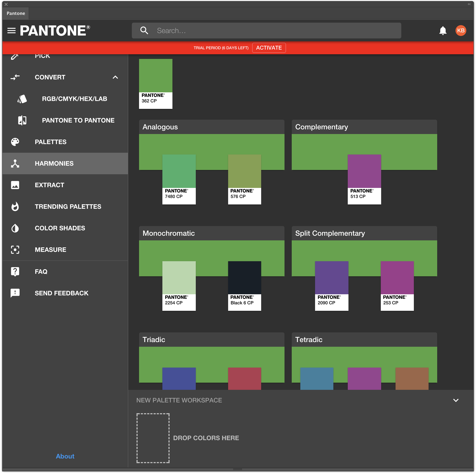Click the Palettes paint-palette icon
Image resolution: width=476 pixels, height=475 pixels.
15,142
